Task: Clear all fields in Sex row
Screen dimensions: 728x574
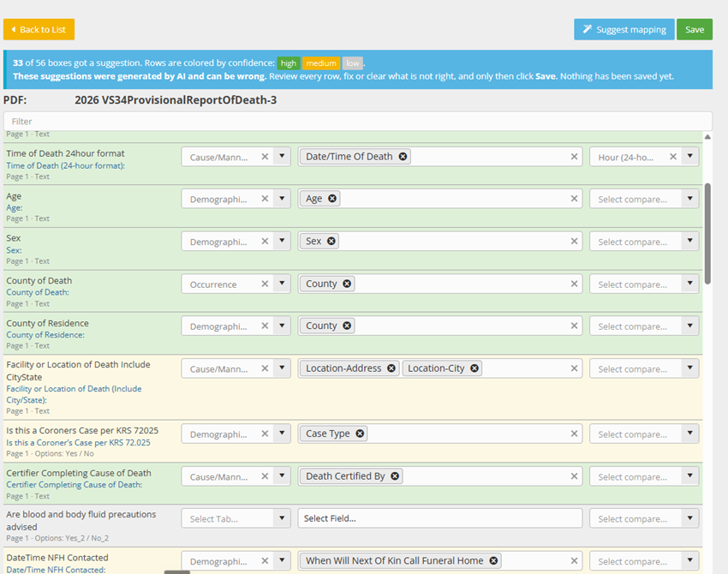Action: click(575, 241)
